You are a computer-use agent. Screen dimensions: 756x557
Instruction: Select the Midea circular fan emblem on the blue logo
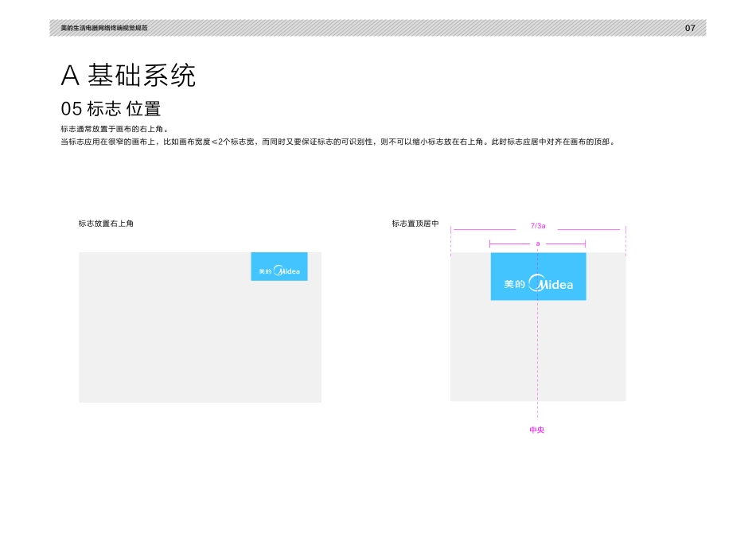tap(536, 281)
